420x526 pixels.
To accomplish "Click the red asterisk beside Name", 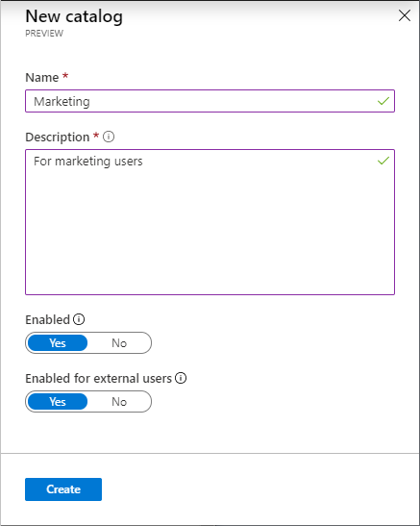I will (x=65, y=75).
